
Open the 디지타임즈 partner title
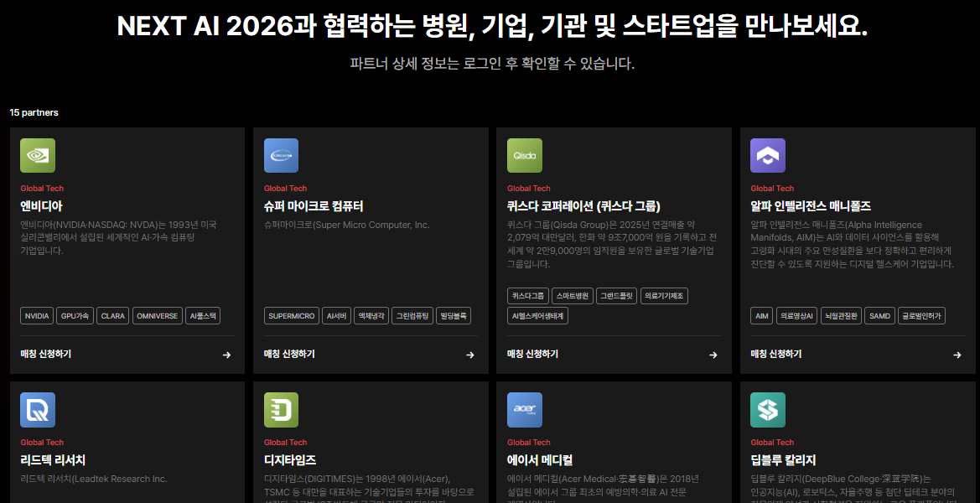click(290, 460)
